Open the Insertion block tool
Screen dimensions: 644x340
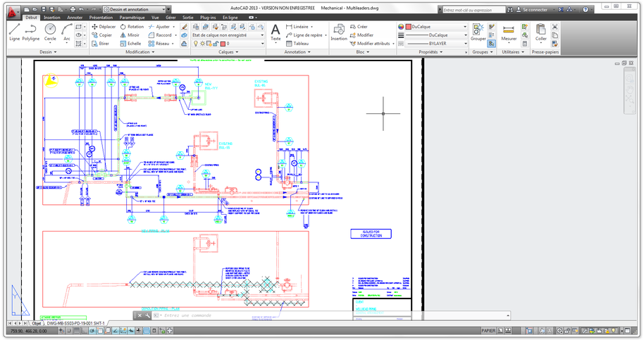pos(339,32)
